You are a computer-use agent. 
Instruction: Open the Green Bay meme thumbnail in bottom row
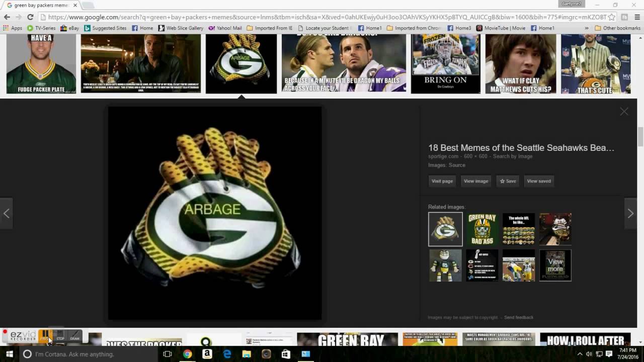click(x=347, y=339)
